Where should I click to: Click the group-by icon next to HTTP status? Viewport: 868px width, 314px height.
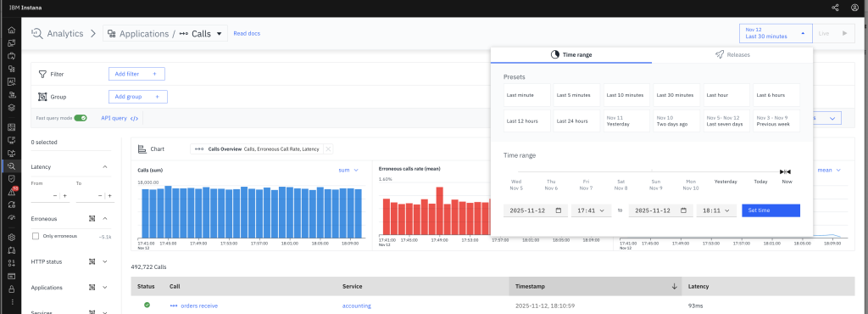pos(92,261)
